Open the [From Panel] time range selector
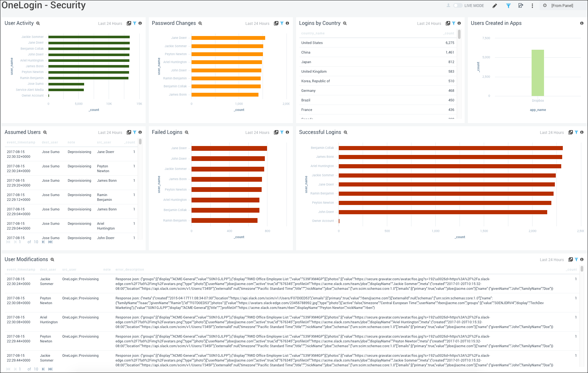The width and height of the screenshot is (588, 373). click(x=562, y=6)
